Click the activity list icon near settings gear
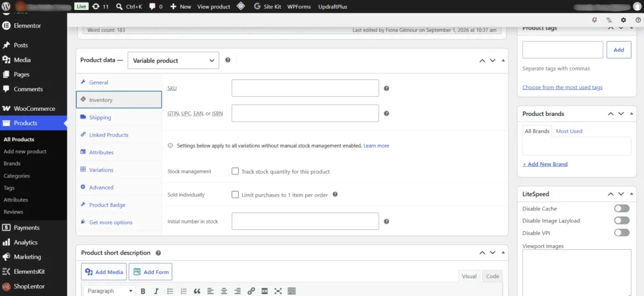Screen dimensions: 644x296 click(609, 20)
